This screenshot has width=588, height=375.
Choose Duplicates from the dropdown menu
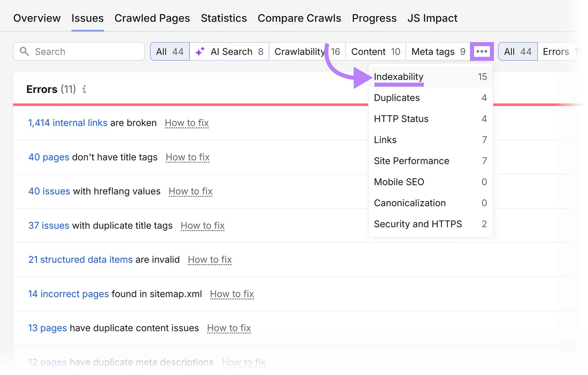point(431,98)
